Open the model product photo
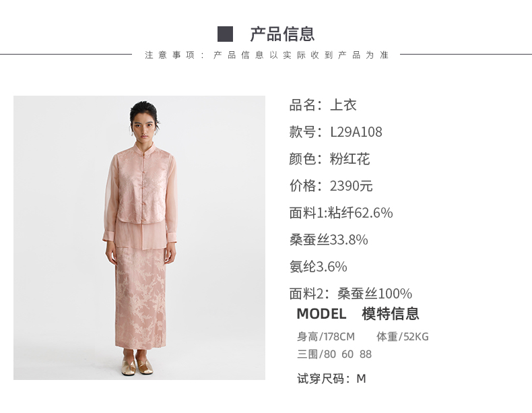 [x=139, y=238]
